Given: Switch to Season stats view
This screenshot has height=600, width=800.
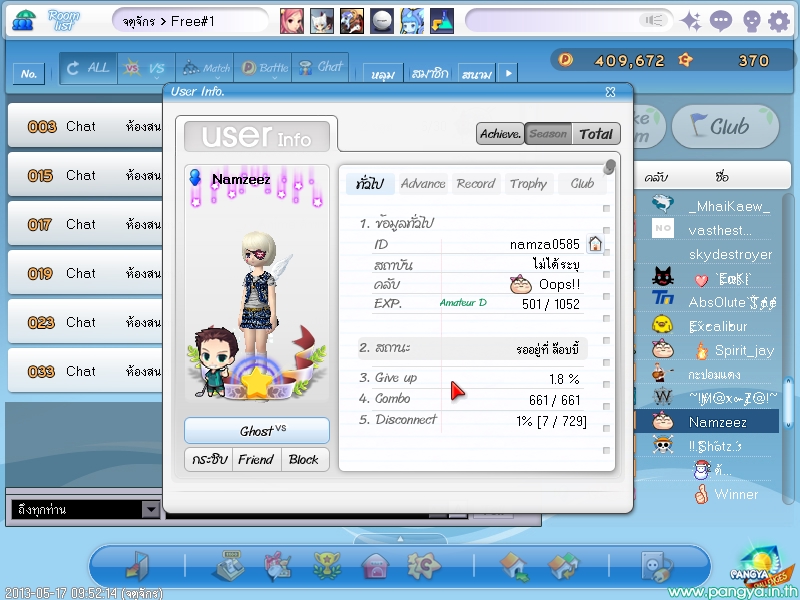Looking at the screenshot, I should coord(548,134).
